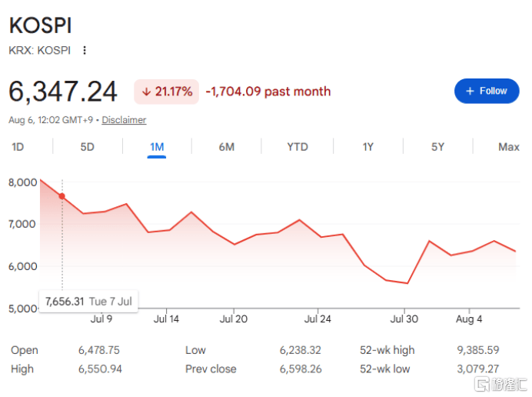Click the chart at the Jul 30 low point
Screen dimensions: 532x397
pos(407,283)
